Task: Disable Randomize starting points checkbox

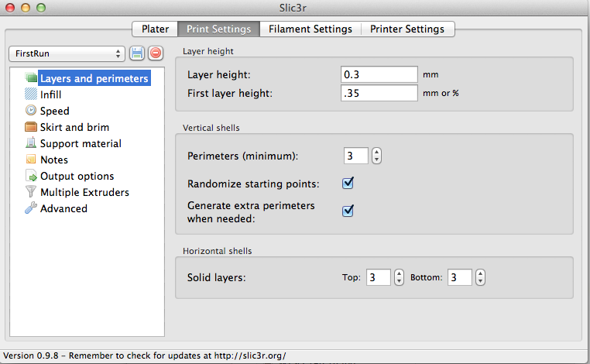Action: coord(348,184)
